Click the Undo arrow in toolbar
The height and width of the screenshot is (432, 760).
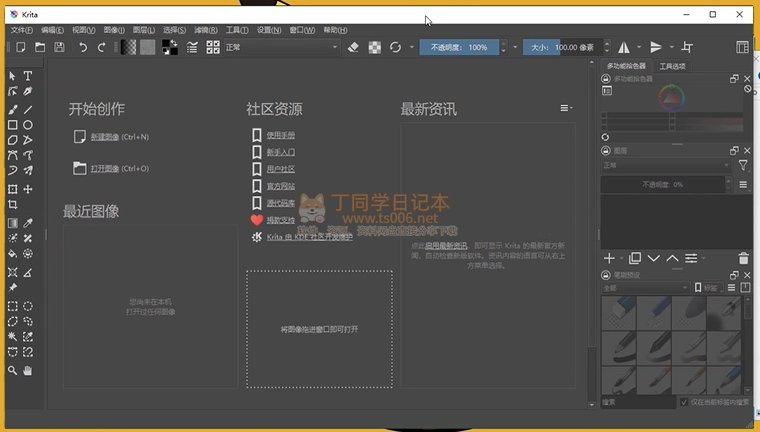[x=83, y=47]
